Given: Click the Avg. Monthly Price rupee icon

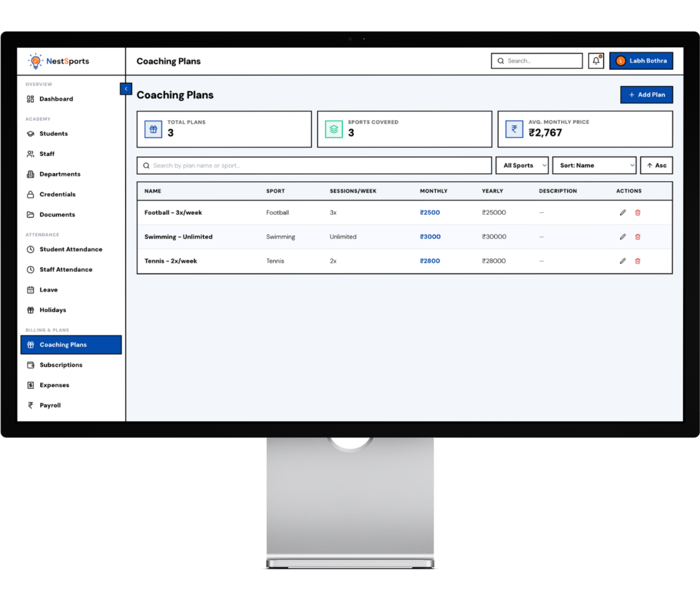Looking at the screenshot, I should (514, 129).
